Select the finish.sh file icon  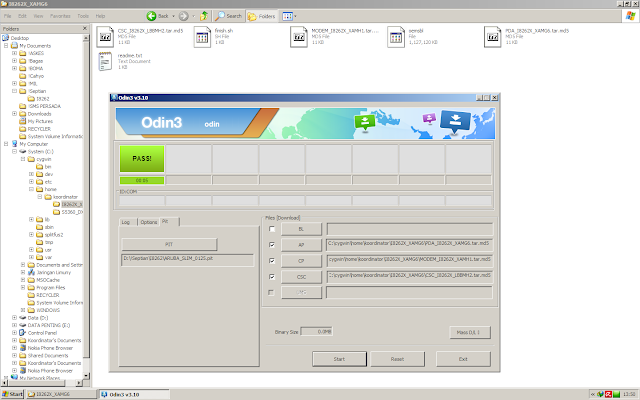pos(202,37)
